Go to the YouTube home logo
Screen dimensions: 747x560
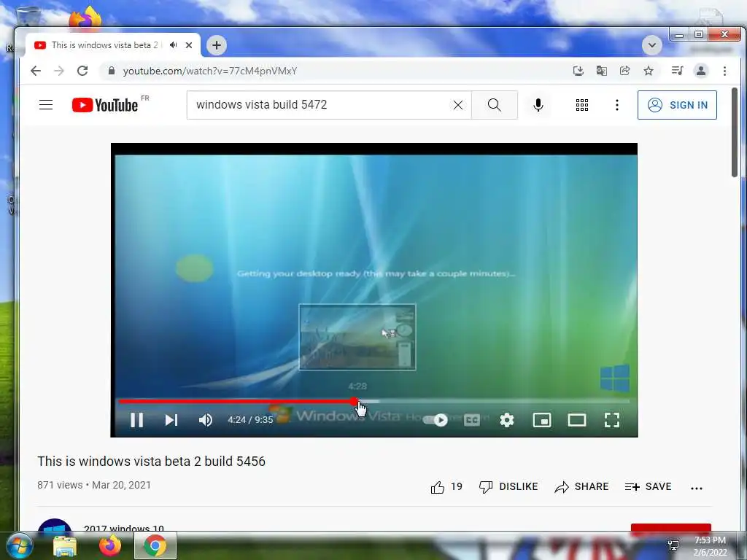pos(105,105)
